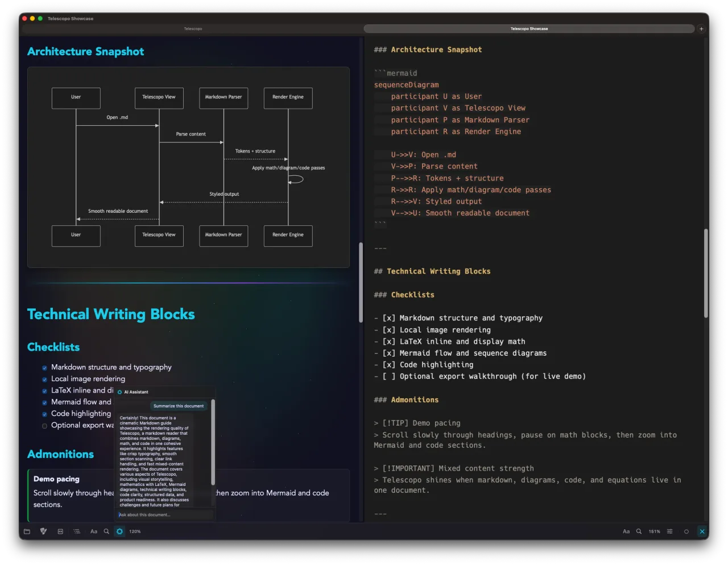The height and width of the screenshot is (565, 728).
Task: Select the Telescopo Showcase tab
Action: point(529,28)
